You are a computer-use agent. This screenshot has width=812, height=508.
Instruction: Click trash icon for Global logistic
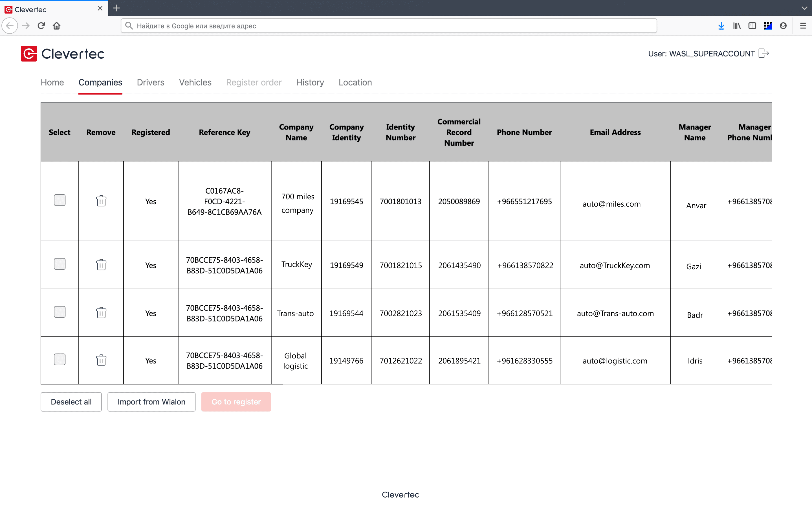(x=101, y=360)
